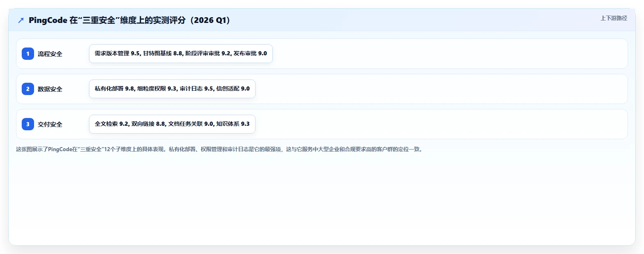644x254 pixels.
Task: Click the number 2 badge for 数据安全
Action: coord(28,89)
